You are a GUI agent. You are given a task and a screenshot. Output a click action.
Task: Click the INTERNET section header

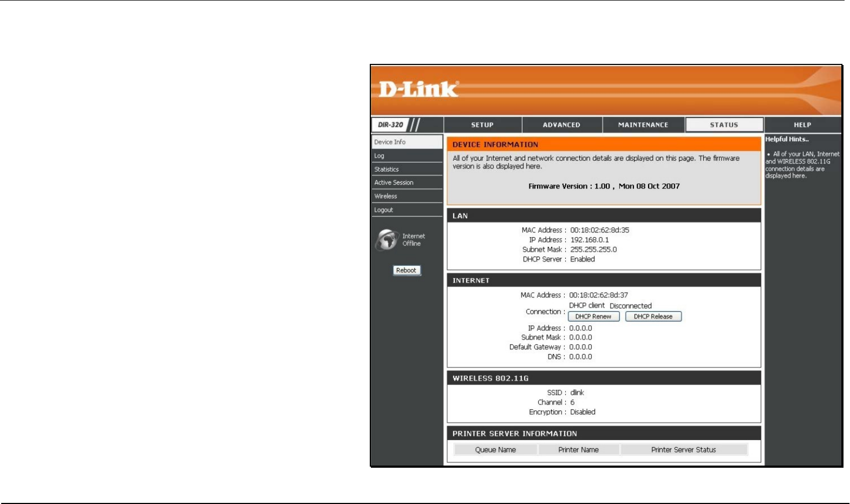tap(604, 280)
